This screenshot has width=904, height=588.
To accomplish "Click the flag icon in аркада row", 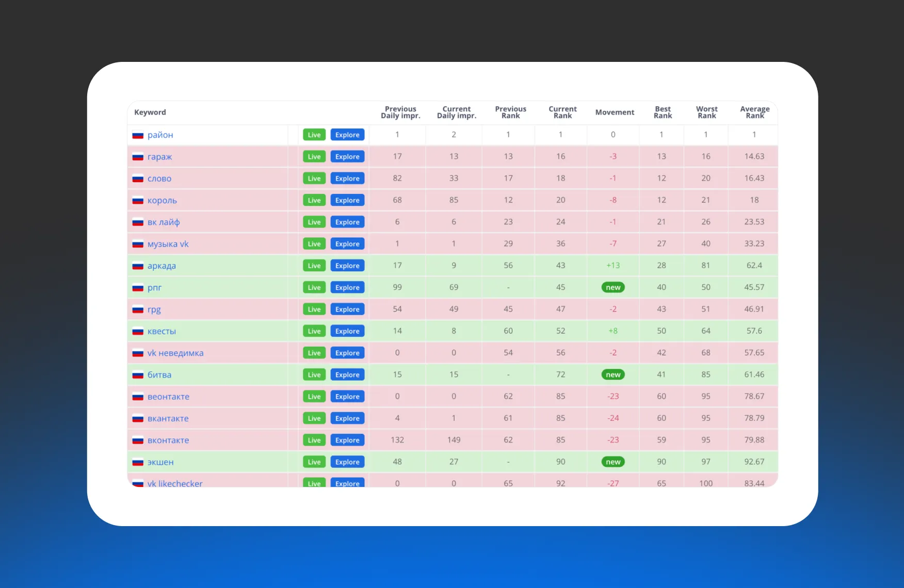I will tap(138, 266).
